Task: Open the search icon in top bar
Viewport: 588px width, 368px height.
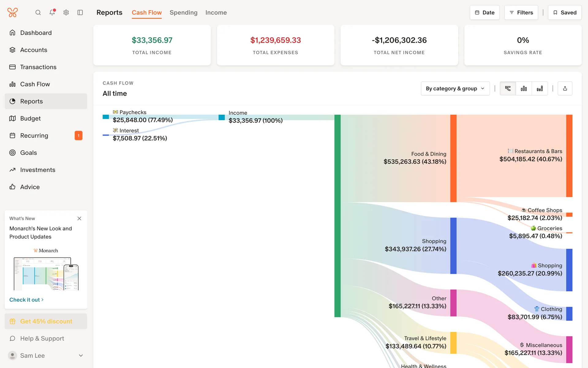Action: pyautogui.click(x=38, y=13)
